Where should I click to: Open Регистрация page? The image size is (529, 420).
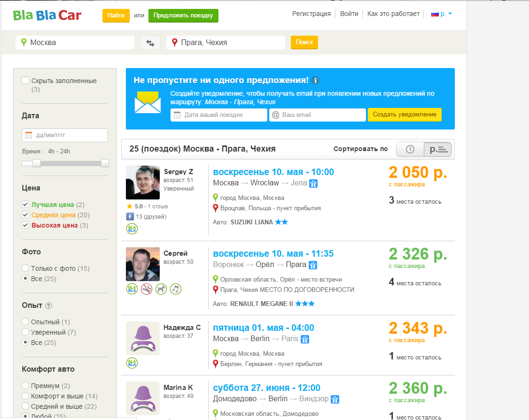point(311,14)
